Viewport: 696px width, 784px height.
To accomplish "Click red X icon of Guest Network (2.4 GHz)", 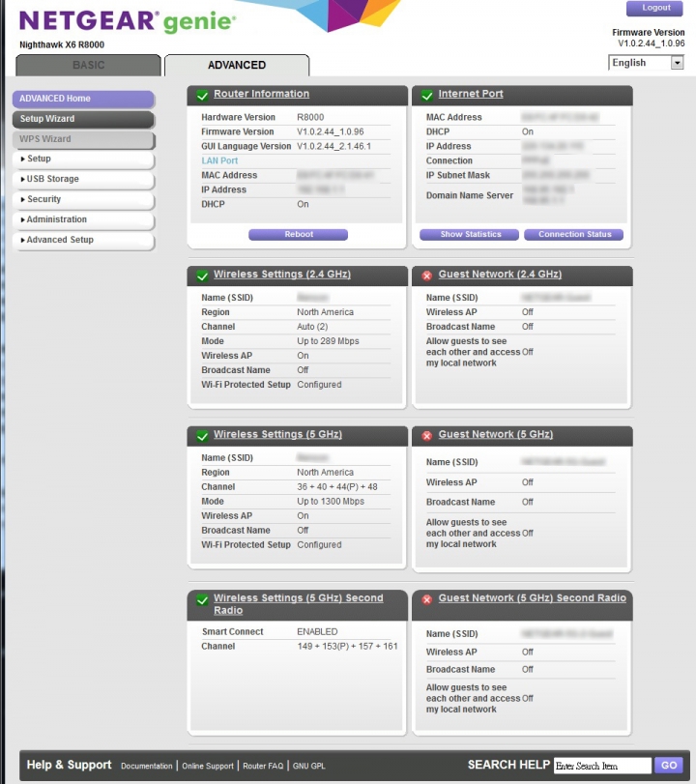I will 427,276.
